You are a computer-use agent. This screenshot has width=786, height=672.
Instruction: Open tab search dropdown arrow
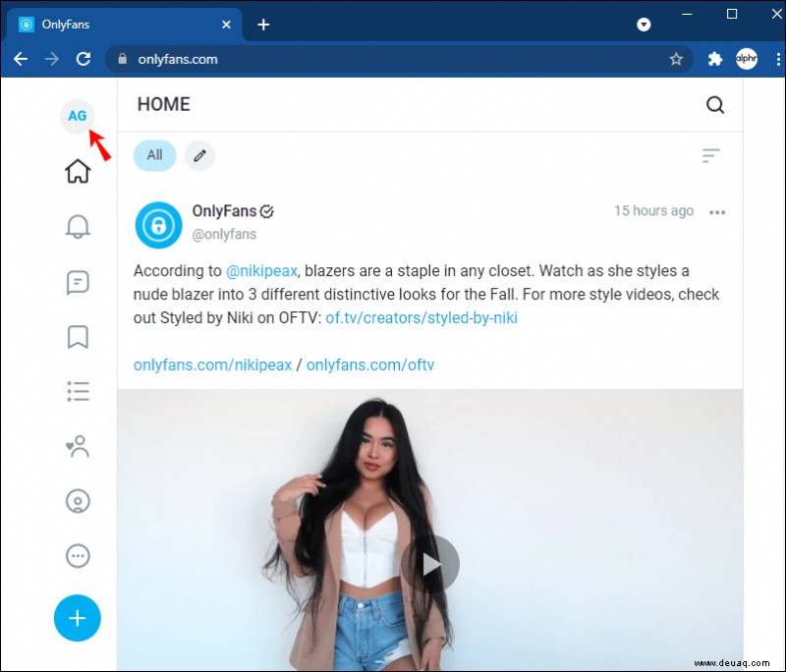point(644,25)
